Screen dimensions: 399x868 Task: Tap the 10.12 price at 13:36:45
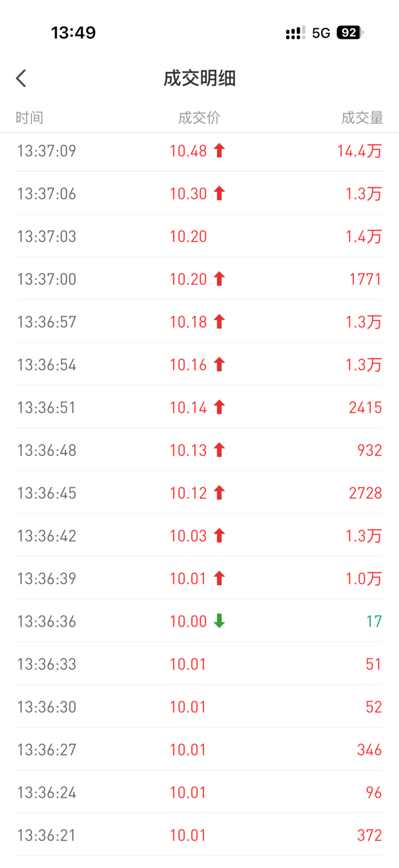coord(188,493)
